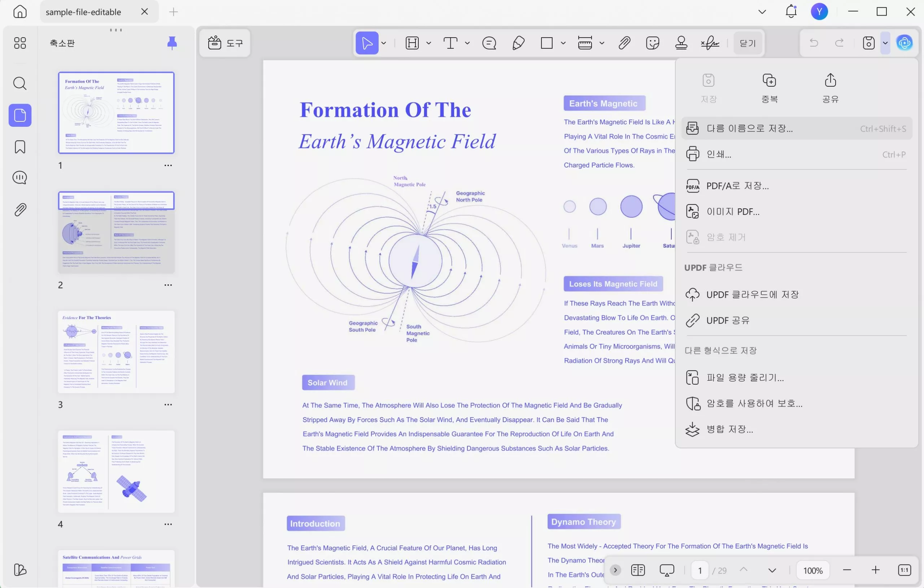Image resolution: width=924 pixels, height=588 pixels.
Task: Select flatten and save option
Action: coord(796,429)
